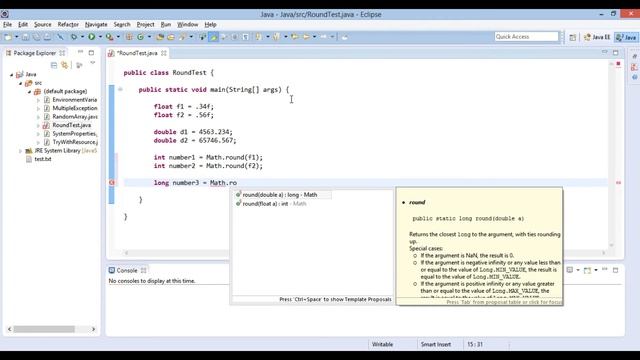The image size is (640, 360).
Task: Click the New file toolbar icon
Action: (x=8, y=37)
